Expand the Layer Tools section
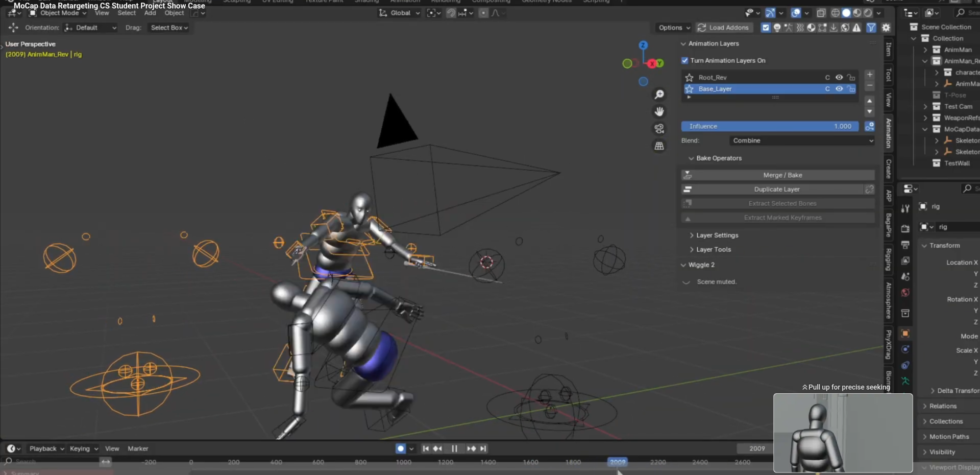This screenshot has width=980, height=475. click(713, 250)
